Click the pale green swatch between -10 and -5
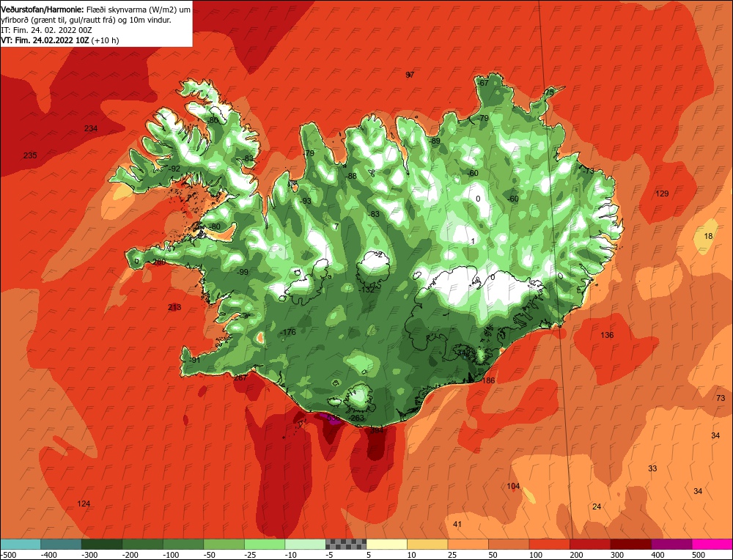Image resolution: width=733 pixels, height=560 pixels. tap(305, 544)
